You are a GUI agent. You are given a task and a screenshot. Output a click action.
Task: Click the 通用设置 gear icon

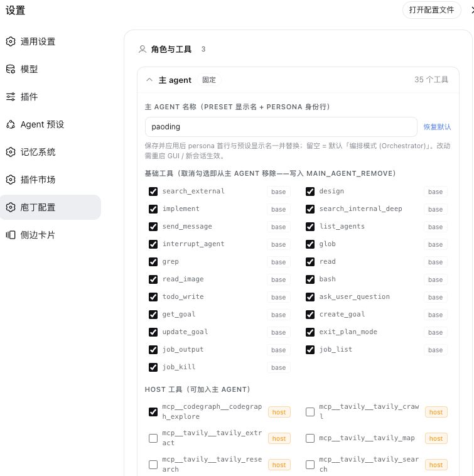[11, 41]
